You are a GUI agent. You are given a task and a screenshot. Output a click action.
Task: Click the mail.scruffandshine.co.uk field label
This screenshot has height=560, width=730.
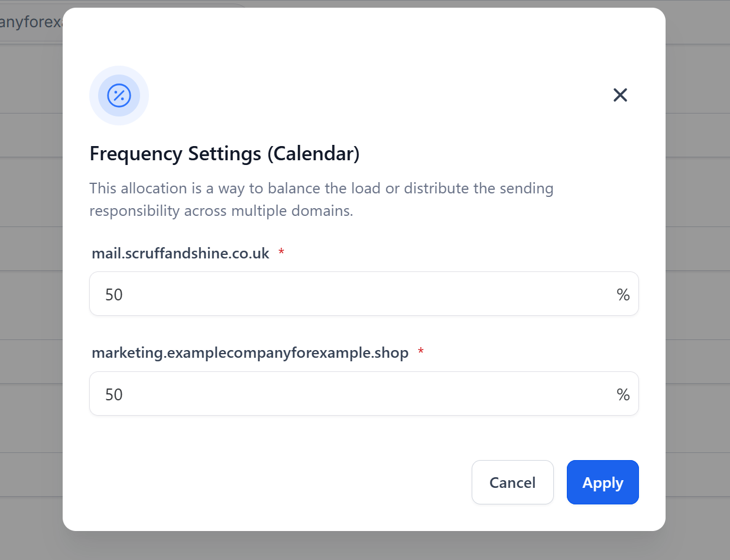181,253
